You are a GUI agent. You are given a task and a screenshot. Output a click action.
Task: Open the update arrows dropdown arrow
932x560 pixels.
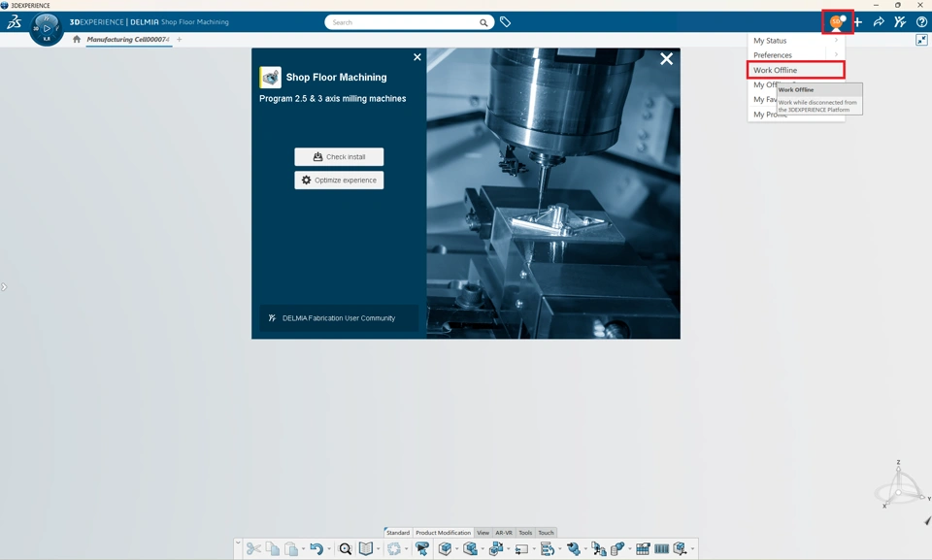(x=406, y=549)
